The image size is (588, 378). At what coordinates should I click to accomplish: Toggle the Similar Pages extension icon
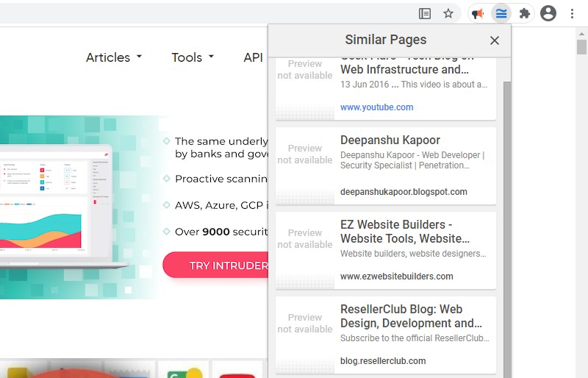tap(501, 14)
